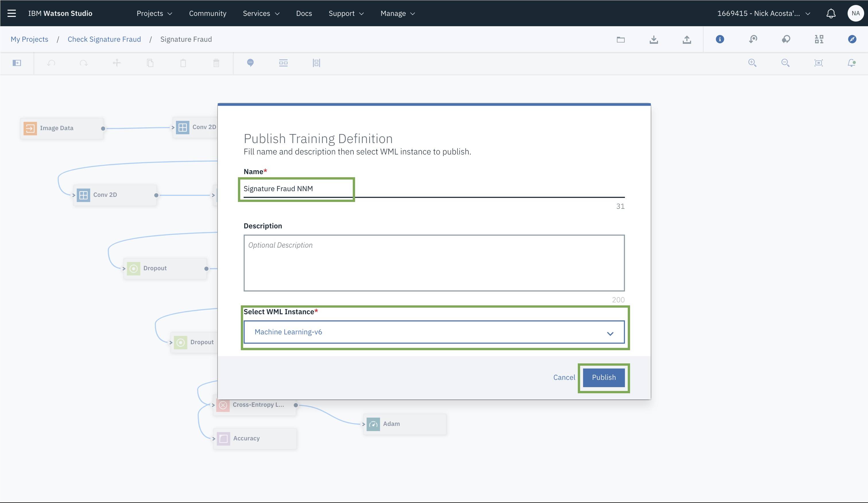
Task: Select the Dropout node with output port
Action: [165, 269]
